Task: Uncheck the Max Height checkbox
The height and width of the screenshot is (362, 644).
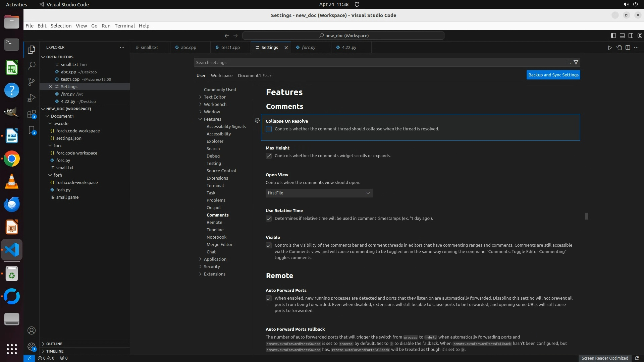Action: 269,156
